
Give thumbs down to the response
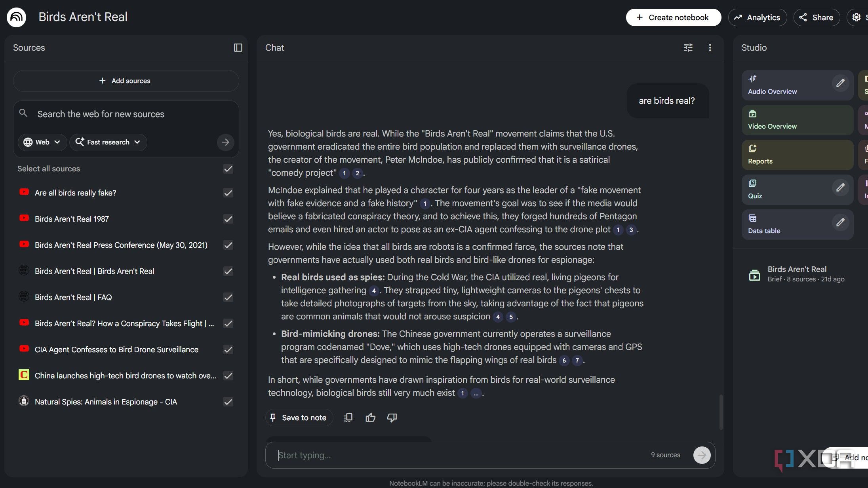tap(392, 418)
